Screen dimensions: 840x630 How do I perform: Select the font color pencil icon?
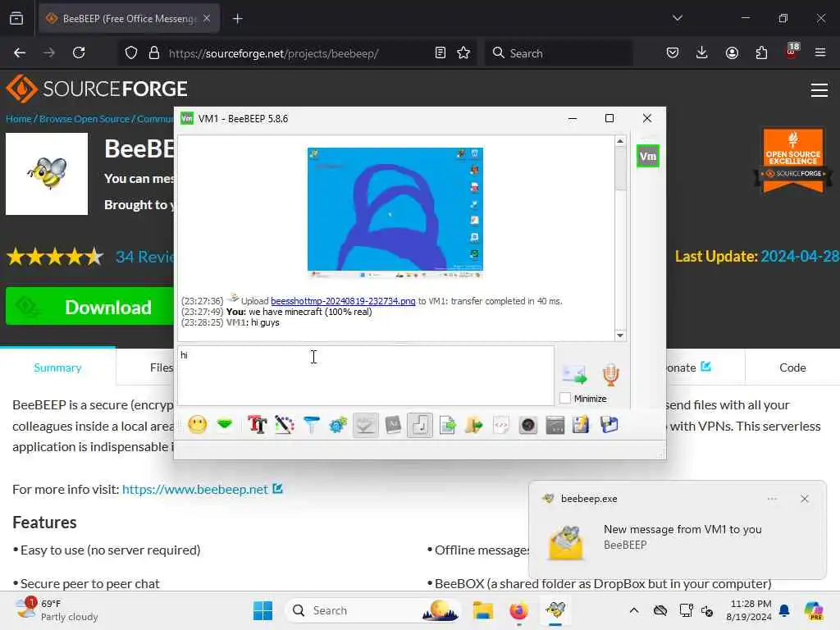pos(285,426)
